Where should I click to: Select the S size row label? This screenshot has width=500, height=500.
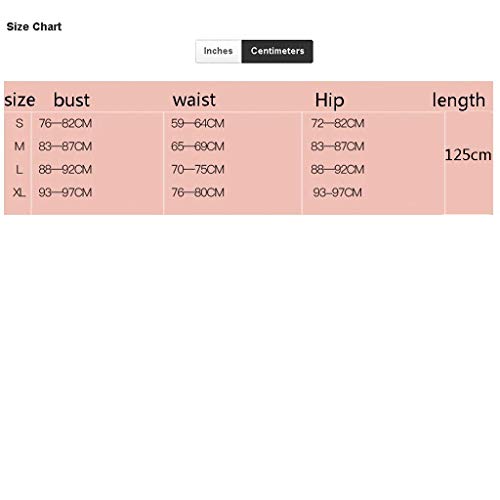coord(19,123)
